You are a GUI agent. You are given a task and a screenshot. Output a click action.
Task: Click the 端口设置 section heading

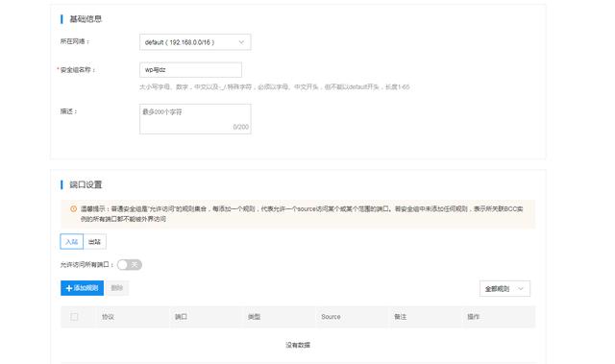coord(86,184)
